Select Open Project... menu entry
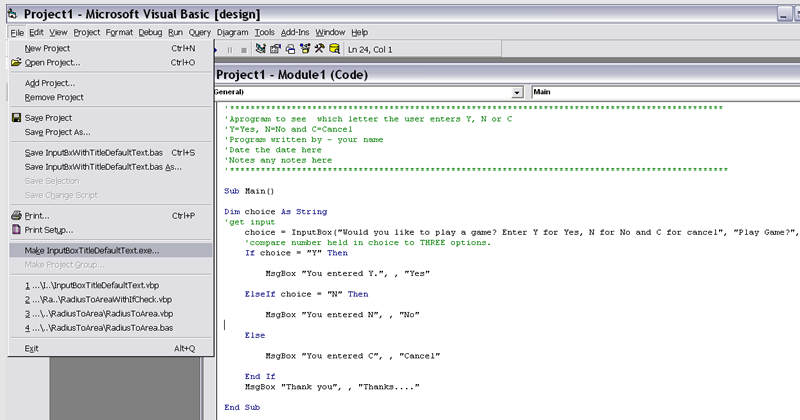800x420 pixels. pyautogui.click(x=51, y=62)
